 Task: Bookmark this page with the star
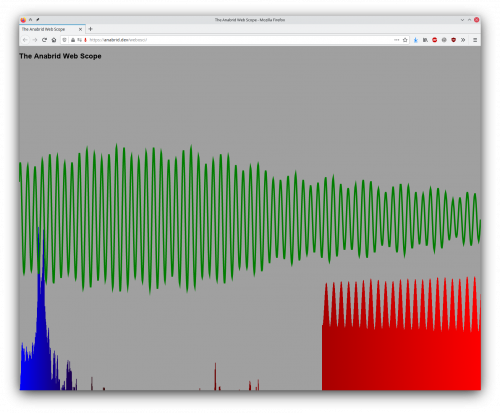[x=405, y=40]
